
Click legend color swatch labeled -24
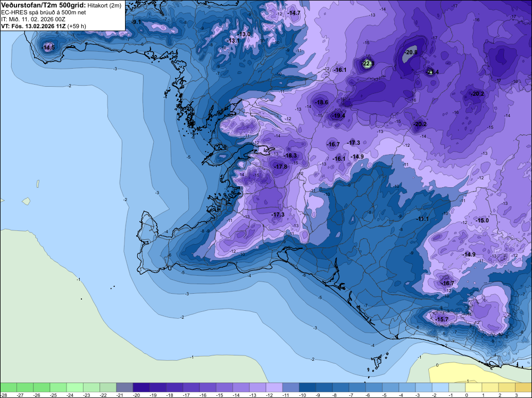coord(74,387)
